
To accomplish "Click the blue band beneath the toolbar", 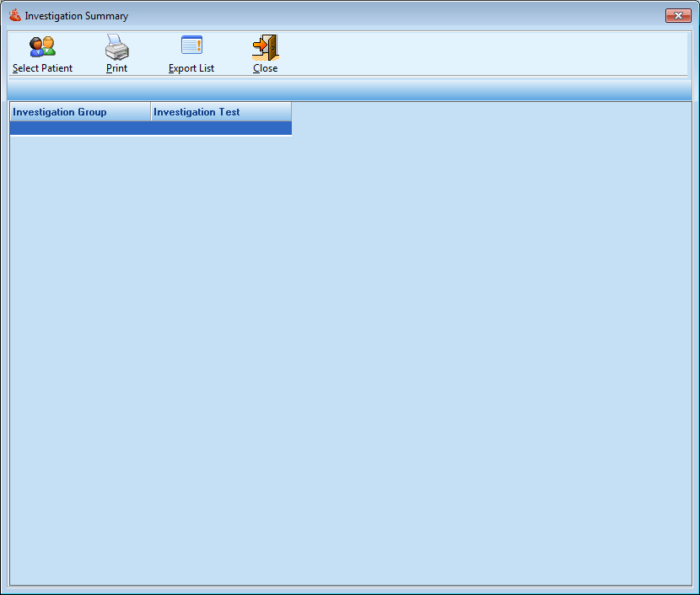I will pyautogui.click(x=350, y=89).
